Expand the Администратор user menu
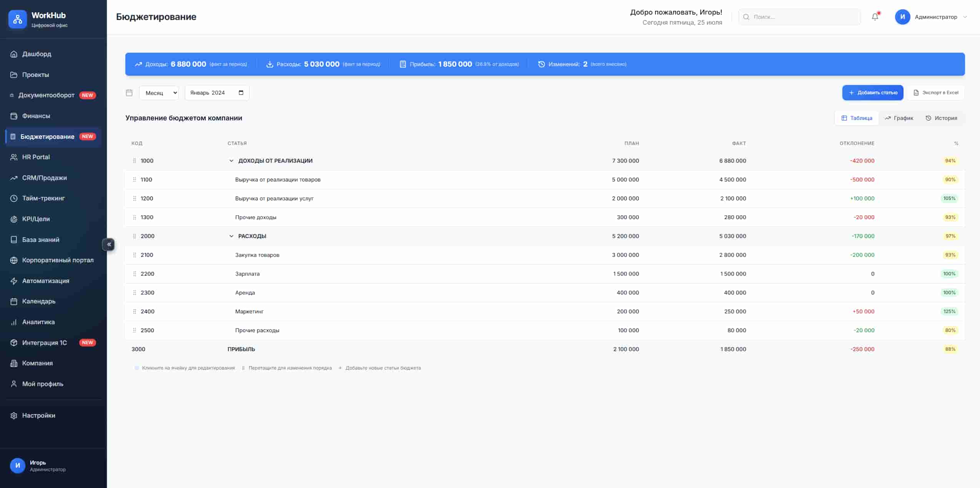This screenshot has height=488, width=980. coord(935,17)
